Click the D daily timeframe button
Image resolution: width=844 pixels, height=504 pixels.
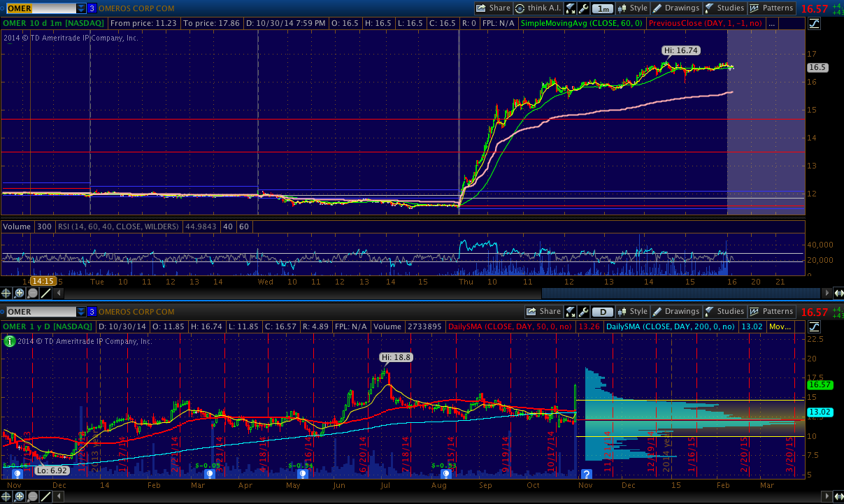coord(603,312)
